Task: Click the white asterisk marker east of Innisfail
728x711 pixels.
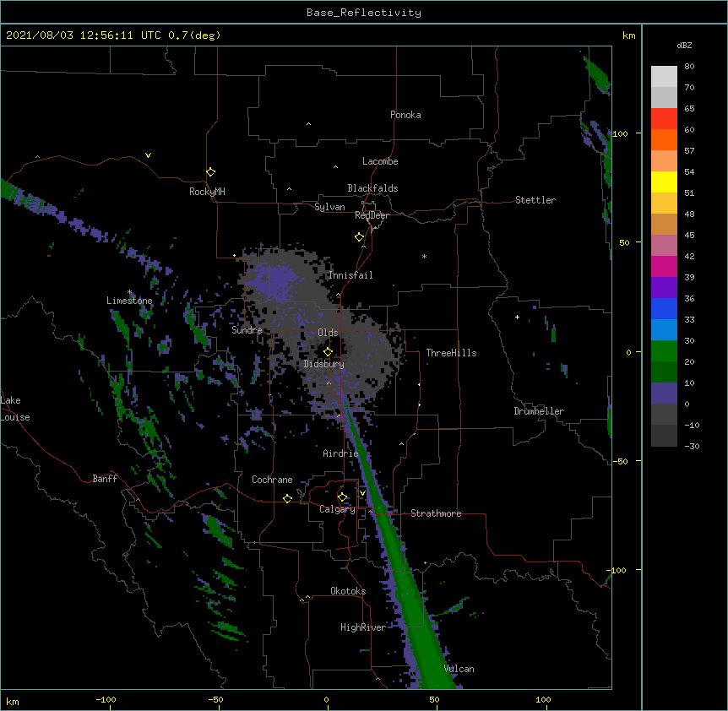Action: [424, 257]
